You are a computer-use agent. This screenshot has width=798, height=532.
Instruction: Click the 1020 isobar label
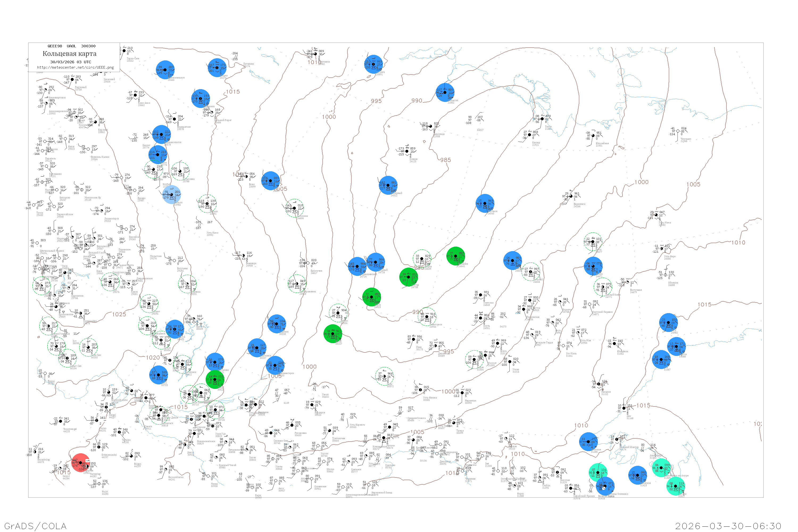(x=153, y=358)
